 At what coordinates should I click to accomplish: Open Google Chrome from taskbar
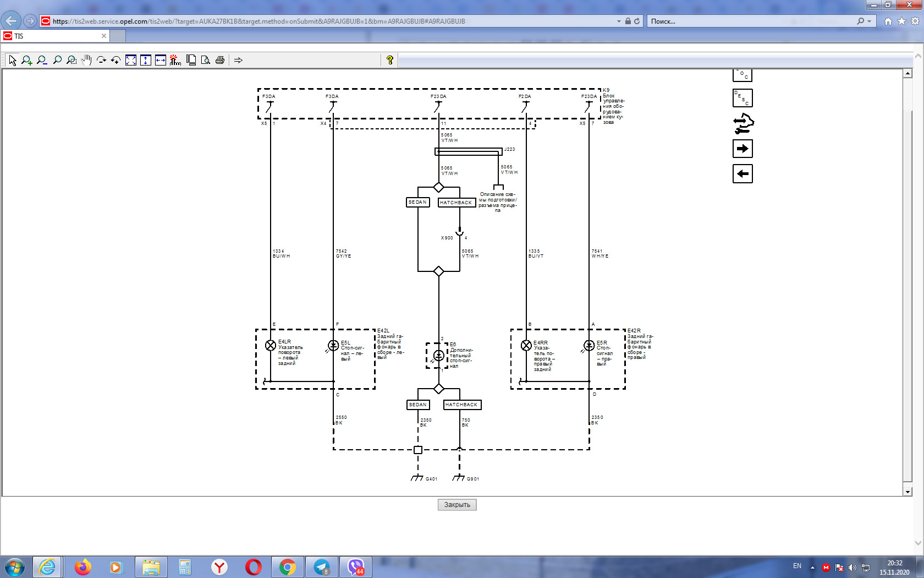[x=288, y=566]
